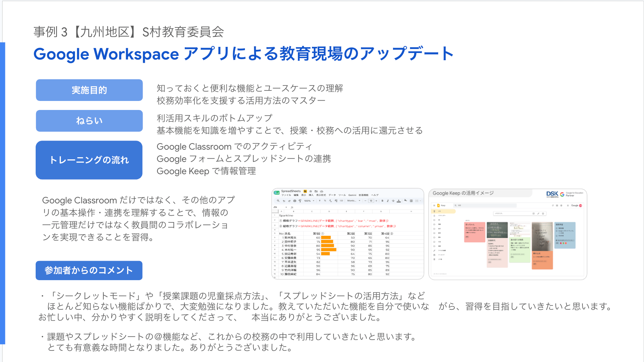Click the トレーニングの流れ label box
Viewport: 644px width, 362px height.
click(x=89, y=160)
